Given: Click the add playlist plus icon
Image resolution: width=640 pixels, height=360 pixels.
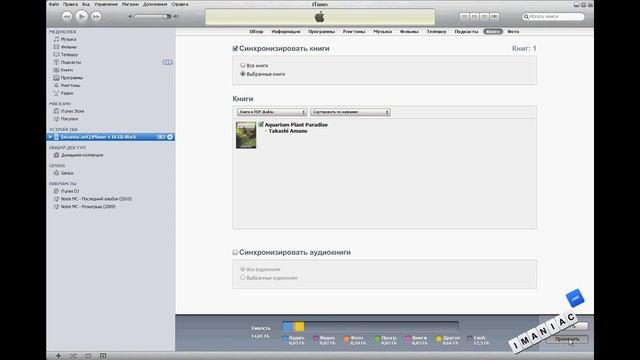Looking at the screenshot, I should (58, 356).
